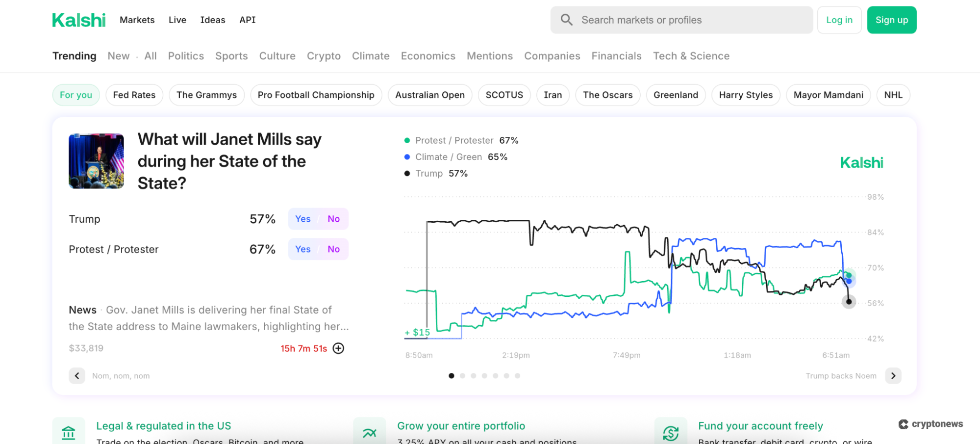Click the plus circle icon beside countdown timer
Image resolution: width=980 pixels, height=444 pixels.
click(x=338, y=348)
